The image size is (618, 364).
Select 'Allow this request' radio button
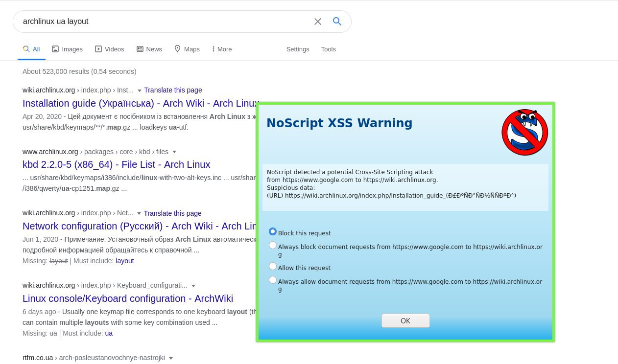point(273,266)
